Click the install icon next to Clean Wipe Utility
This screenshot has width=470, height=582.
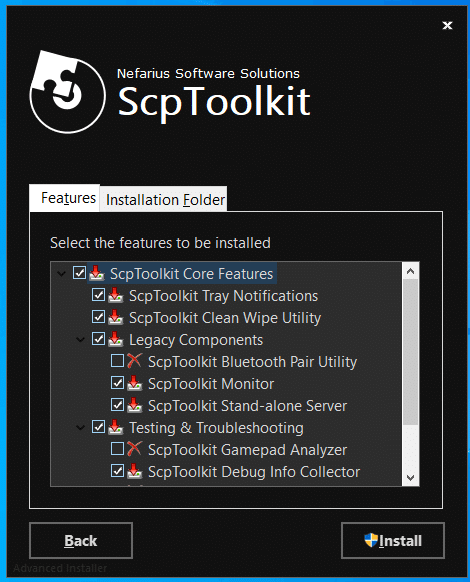point(116,317)
